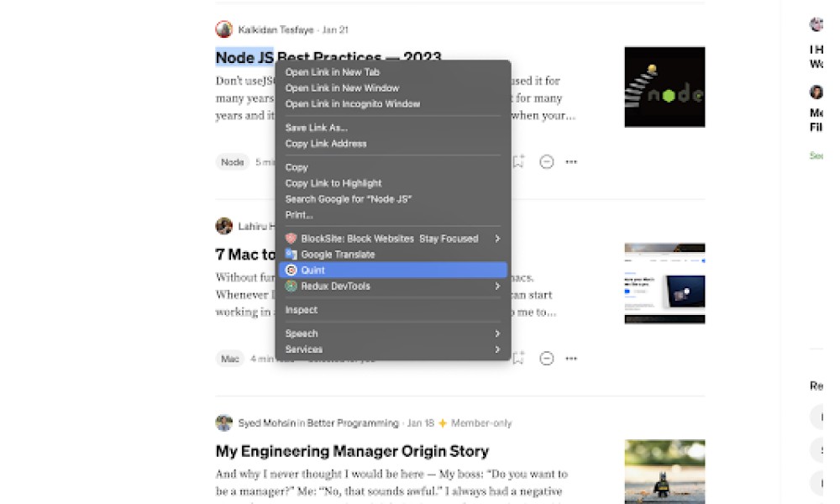Bookmark the 7 Mac tools article

coord(518,358)
